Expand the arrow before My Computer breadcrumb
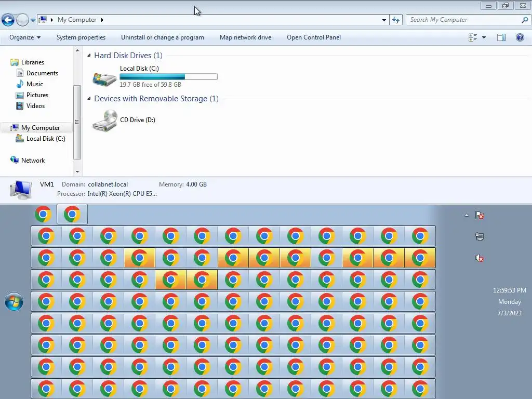 pyautogui.click(x=52, y=20)
